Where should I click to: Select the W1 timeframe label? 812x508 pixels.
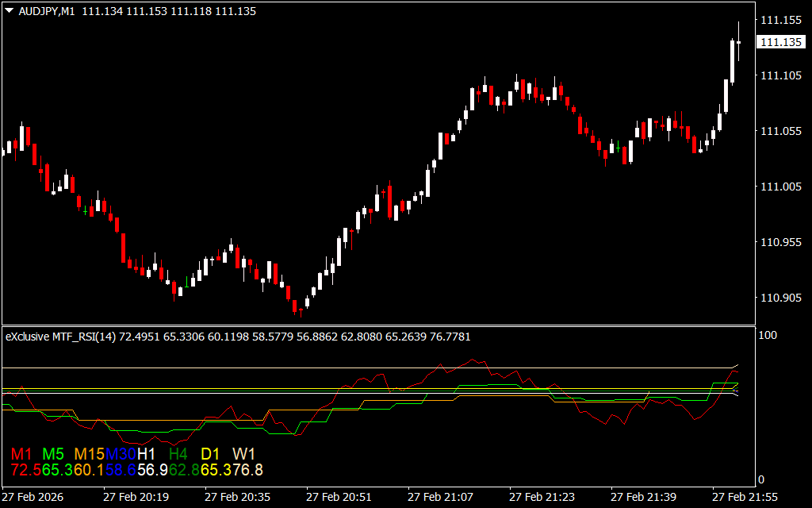point(243,454)
